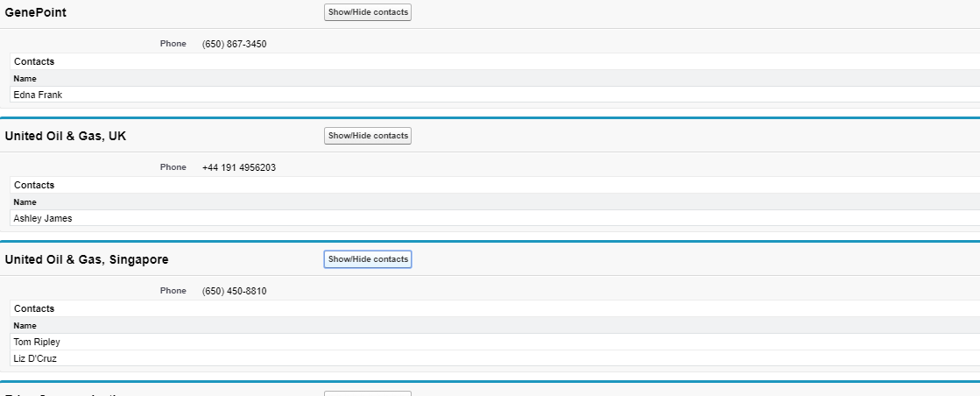Select contact Tom Ripley
The height and width of the screenshot is (396, 980).
coord(37,343)
